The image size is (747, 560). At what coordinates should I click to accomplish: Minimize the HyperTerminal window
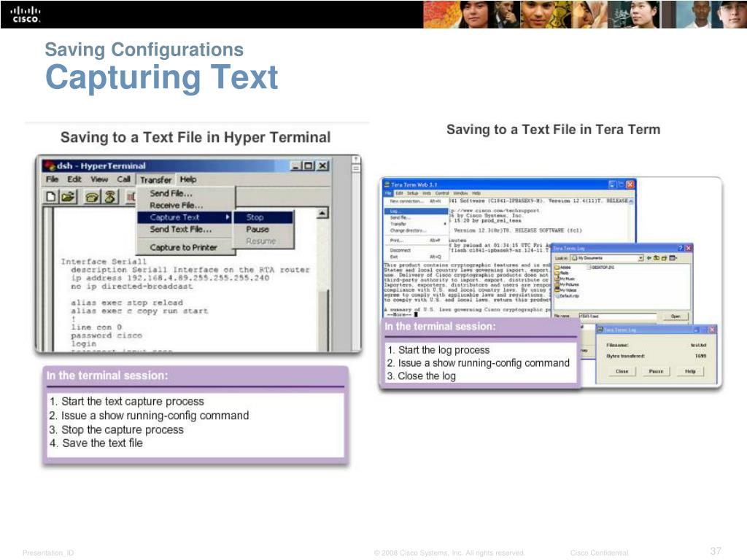296,166
